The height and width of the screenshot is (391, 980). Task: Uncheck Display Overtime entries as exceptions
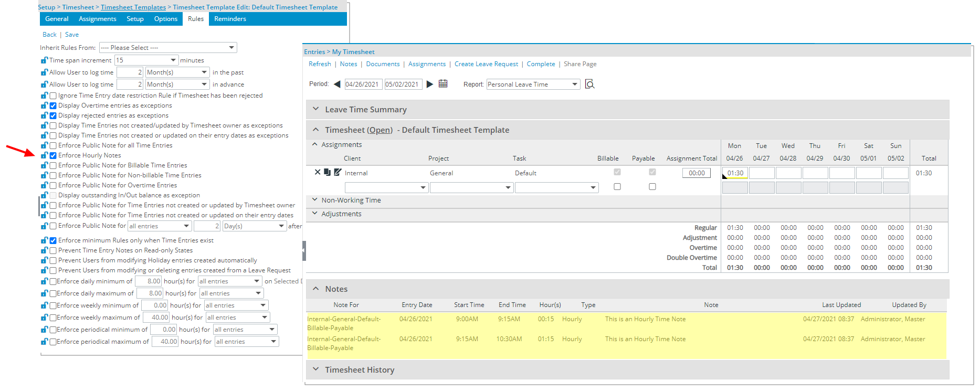[x=53, y=106]
